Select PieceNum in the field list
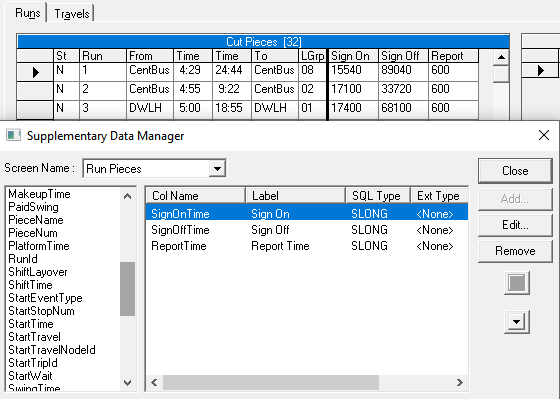This screenshot has width=560, height=399. pos(33,233)
